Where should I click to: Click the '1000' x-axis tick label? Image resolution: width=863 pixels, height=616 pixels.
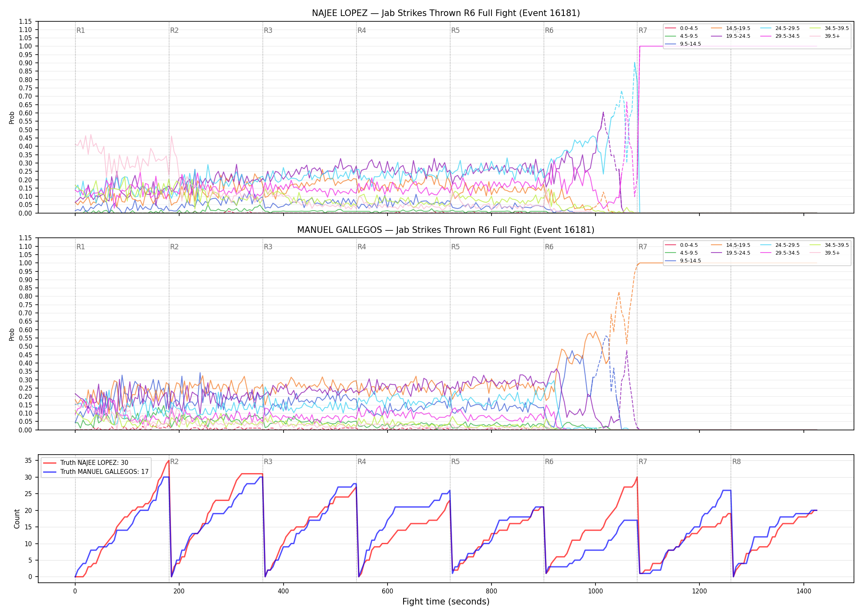595,591
